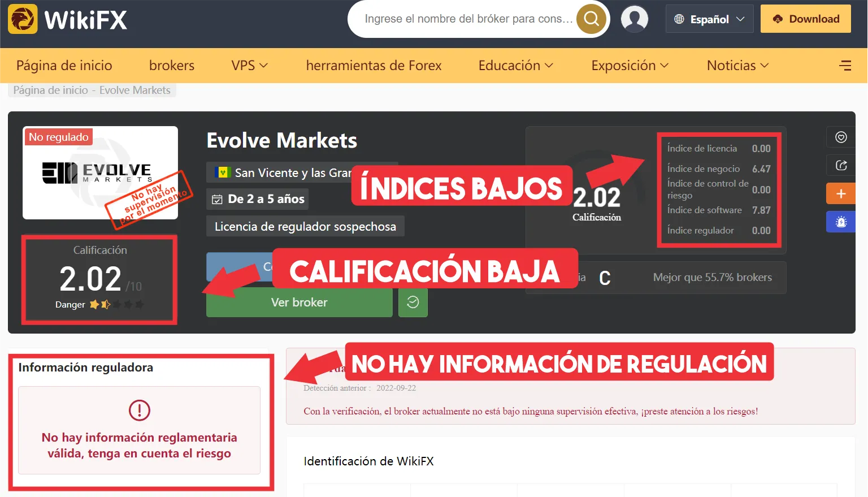Click Índice de control de riesgo row
868x497 pixels.
pyautogui.click(x=719, y=189)
